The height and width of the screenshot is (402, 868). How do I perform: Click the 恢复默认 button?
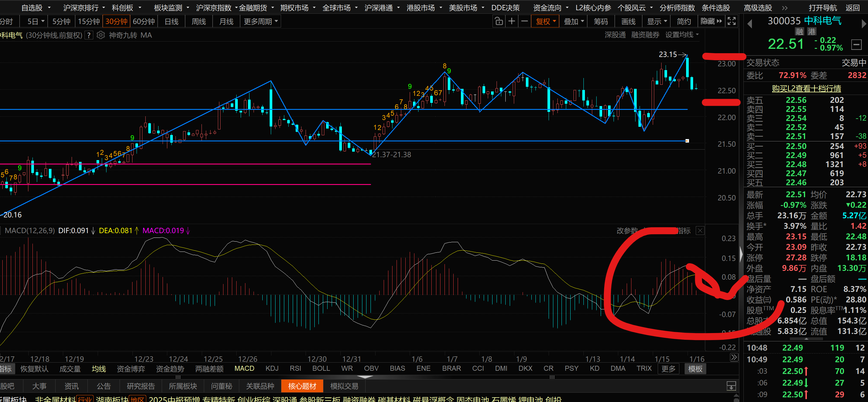tap(35, 369)
